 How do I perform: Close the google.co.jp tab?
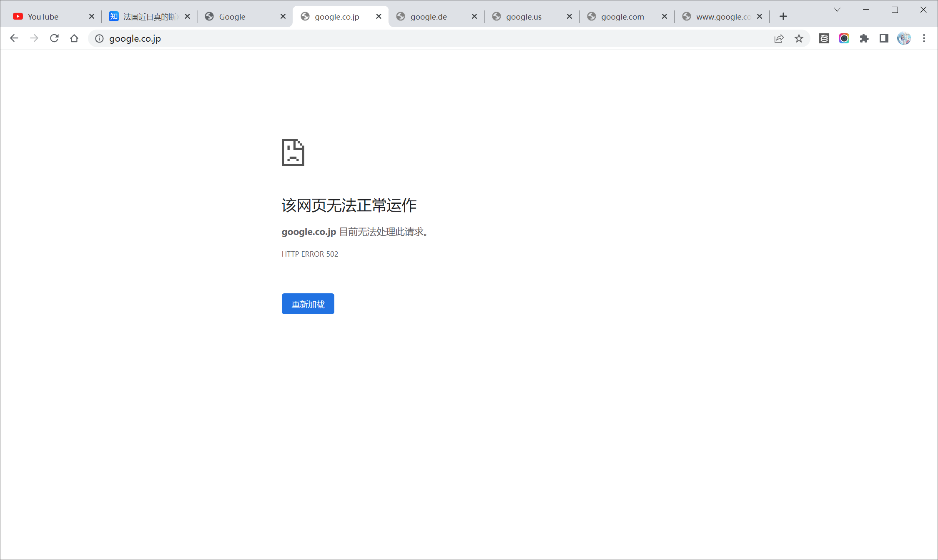[x=379, y=17]
